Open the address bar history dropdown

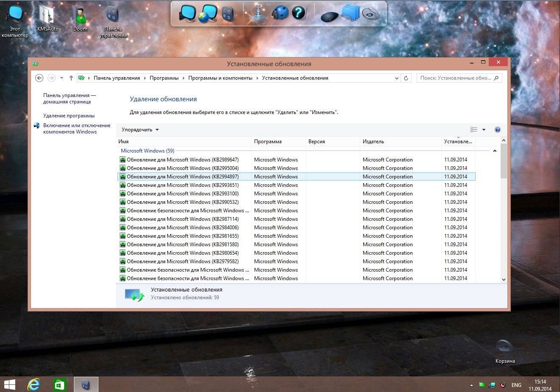coord(397,78)
